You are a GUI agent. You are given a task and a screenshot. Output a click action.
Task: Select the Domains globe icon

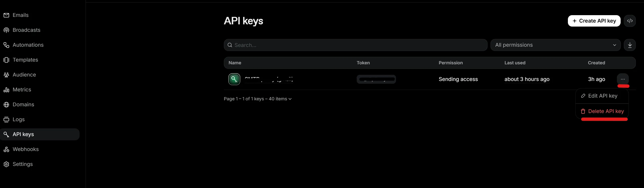[6, 105]
